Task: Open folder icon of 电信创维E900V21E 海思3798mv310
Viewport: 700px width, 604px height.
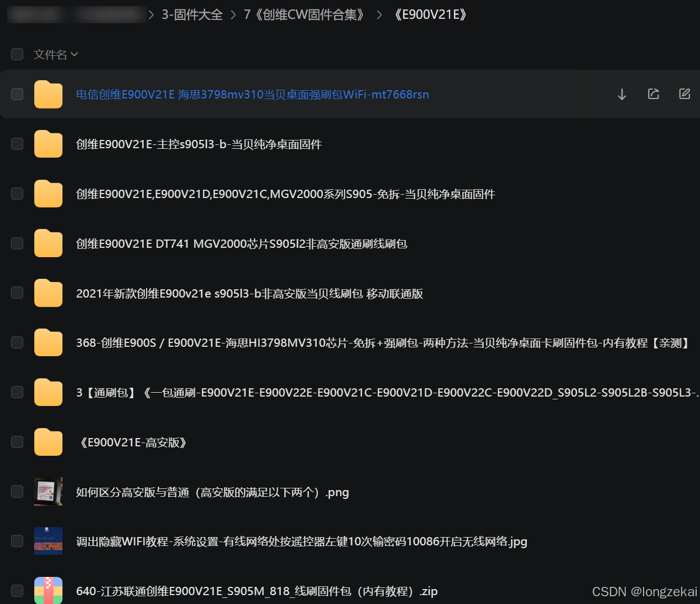Action: (x=48, y=94)
